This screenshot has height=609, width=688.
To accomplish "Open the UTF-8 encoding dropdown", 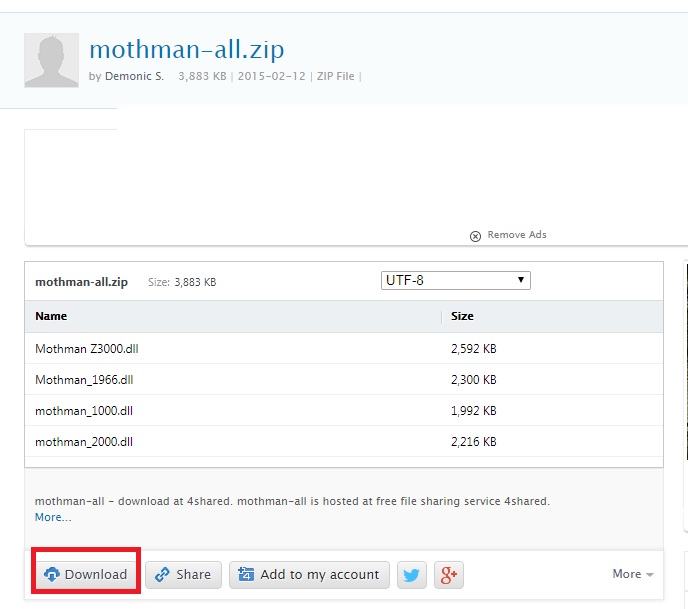I will pos(455,280).
